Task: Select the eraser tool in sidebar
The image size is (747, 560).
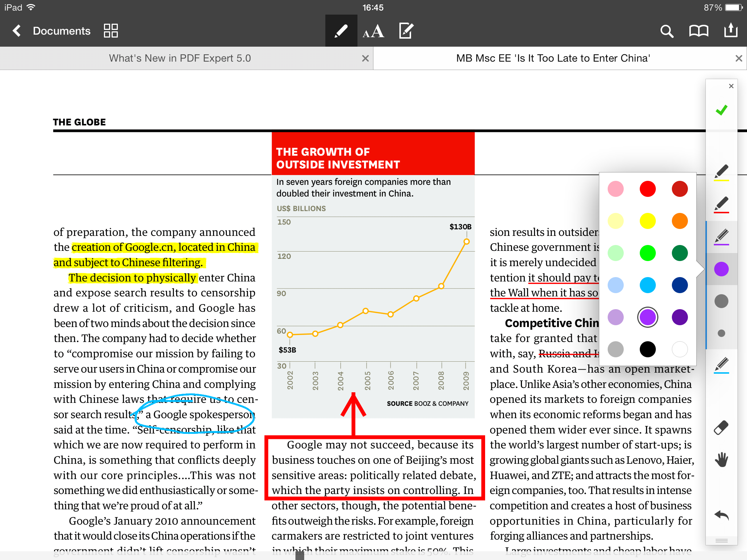Action: pyautogui.click(x=721, y=428)
